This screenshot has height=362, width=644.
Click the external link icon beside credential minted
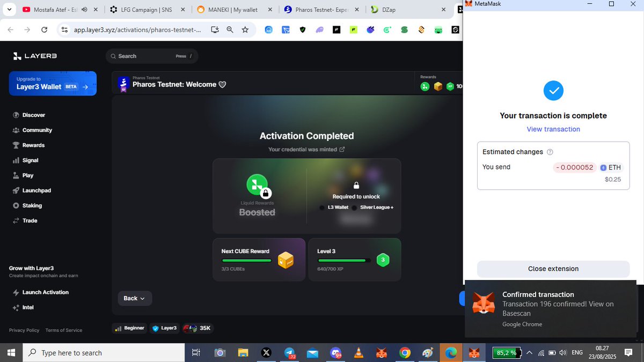point(342,149)
